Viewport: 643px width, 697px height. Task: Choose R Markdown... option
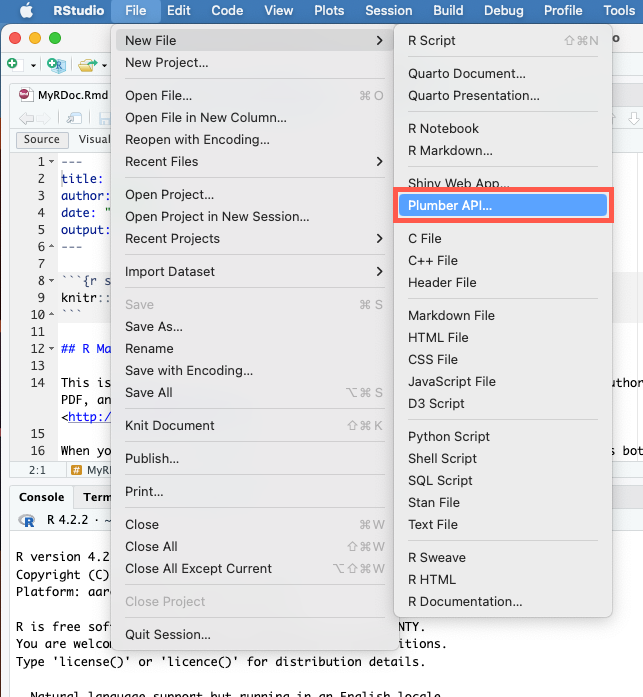[x=503, y=151]
